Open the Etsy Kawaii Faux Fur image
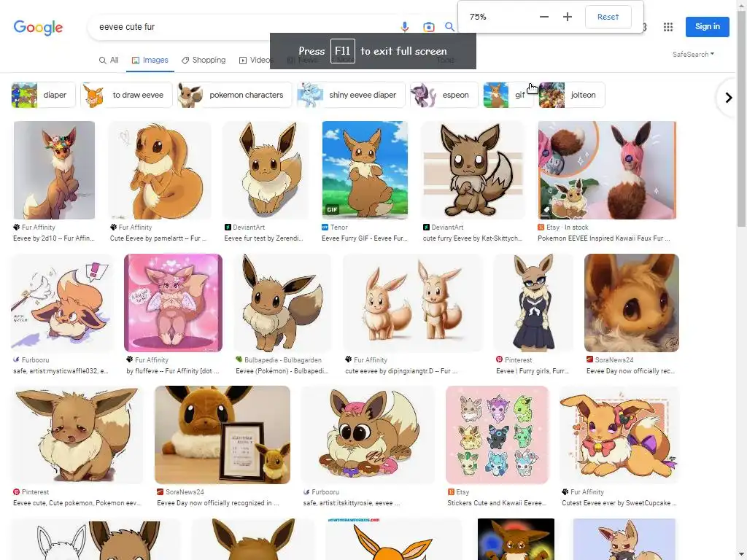Viewport: 747px width, 560px height. click(607, 170)
